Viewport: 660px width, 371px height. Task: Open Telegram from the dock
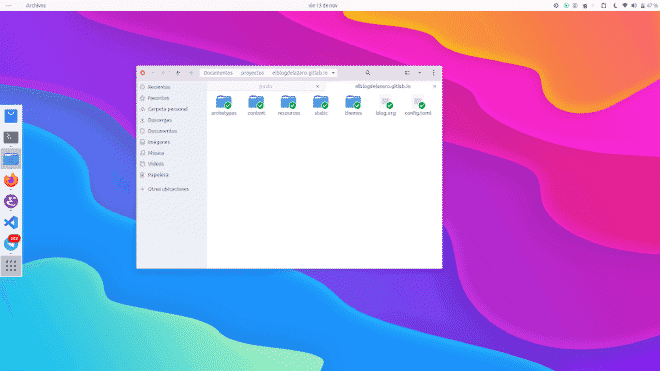[11, 243]
